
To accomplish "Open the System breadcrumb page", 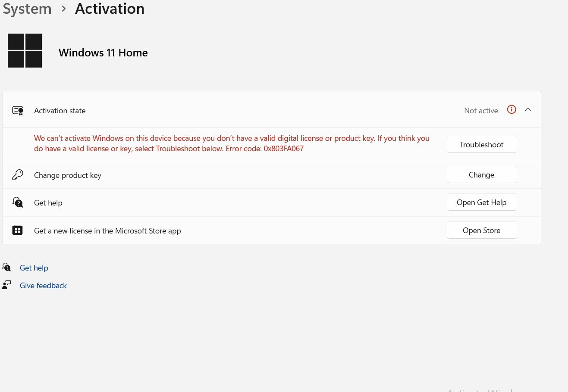I will click(27, 9).
